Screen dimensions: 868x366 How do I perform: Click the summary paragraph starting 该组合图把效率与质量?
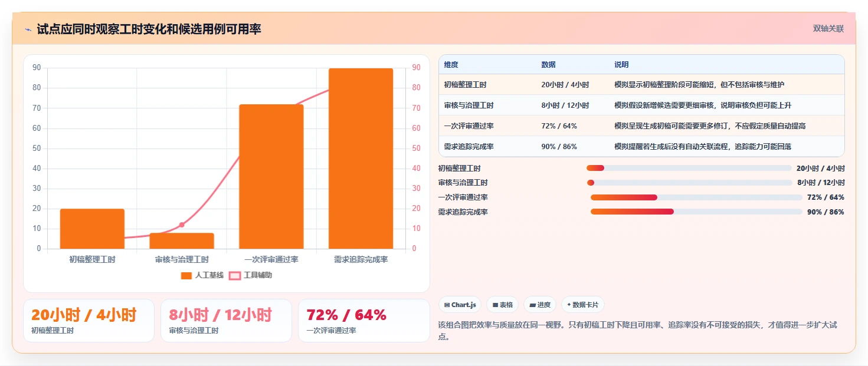[641, 331]
